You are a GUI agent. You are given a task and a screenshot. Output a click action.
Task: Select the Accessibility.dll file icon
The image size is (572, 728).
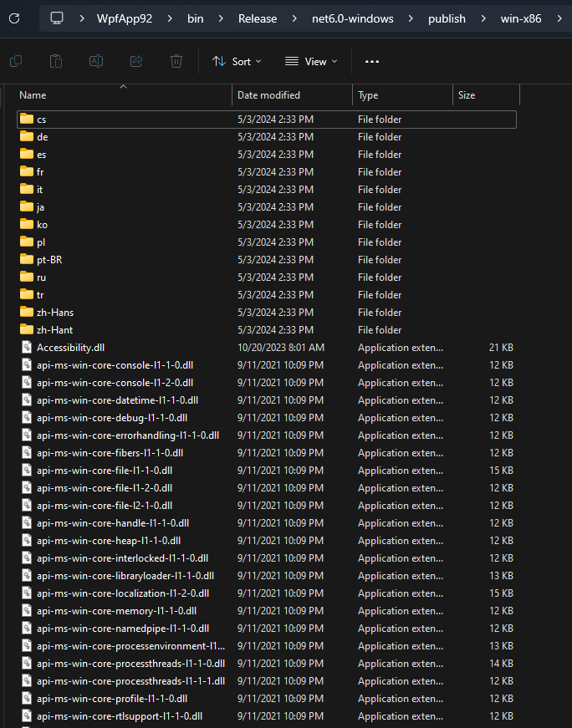[27, 348]
